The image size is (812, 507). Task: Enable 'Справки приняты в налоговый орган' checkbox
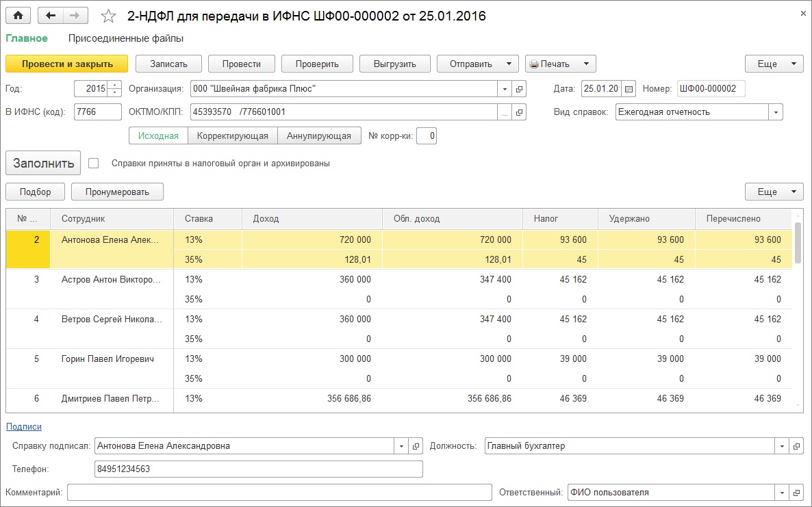click(94, 164)
